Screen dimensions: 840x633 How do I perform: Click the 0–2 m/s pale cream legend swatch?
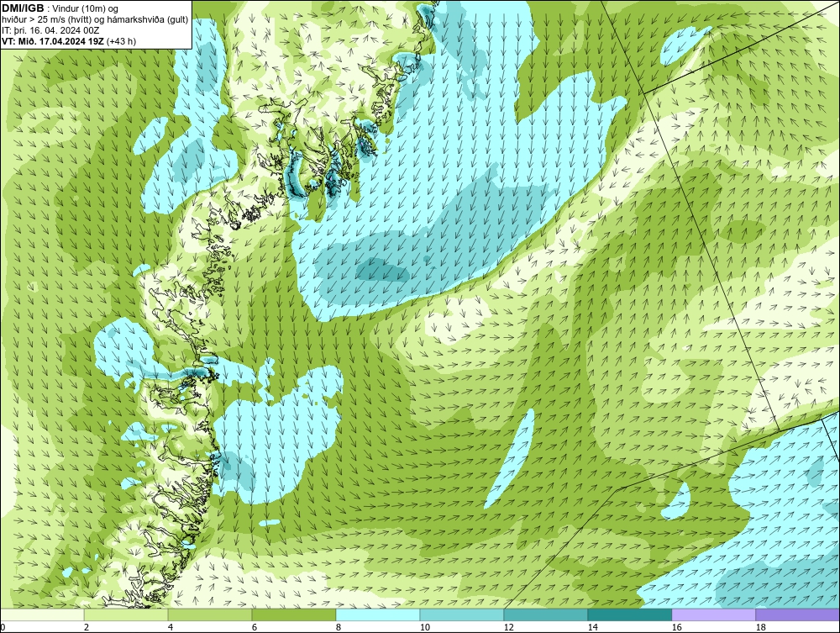point(42,615)
